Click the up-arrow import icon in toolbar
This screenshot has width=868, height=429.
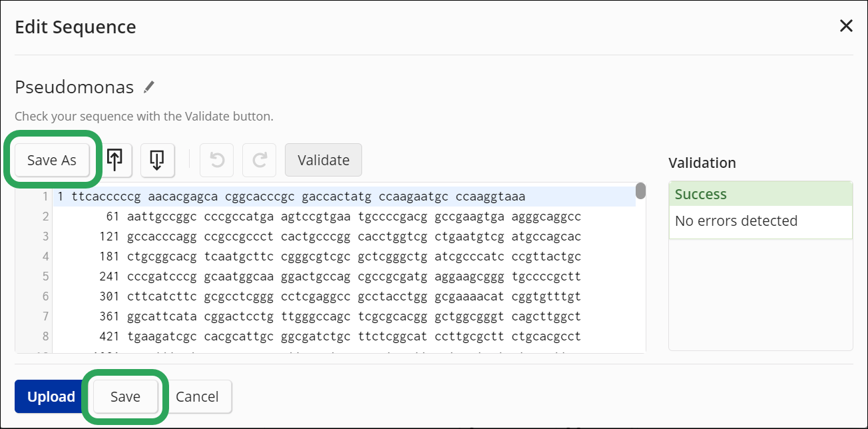tap(115, 160)
